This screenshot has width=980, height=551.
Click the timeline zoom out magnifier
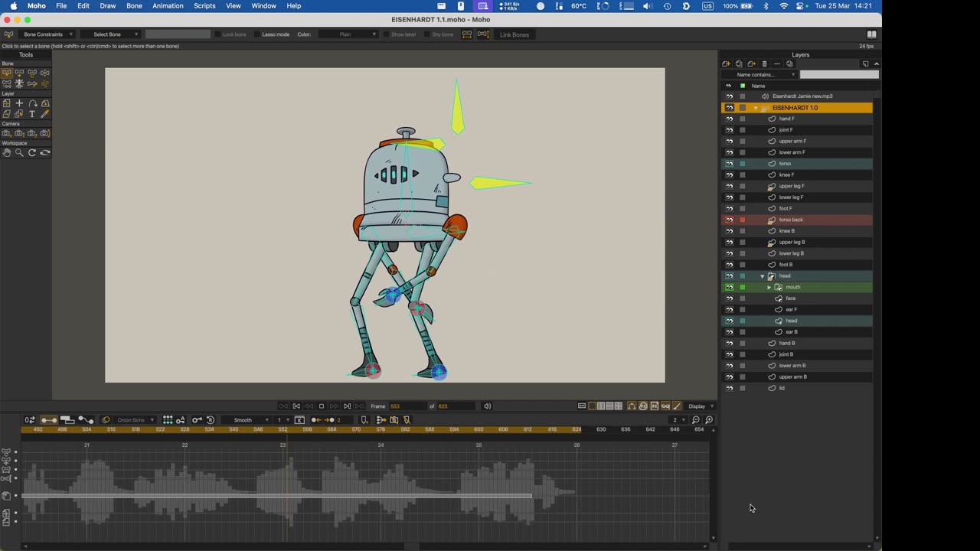pyautogui.click(x=695, y=420)
